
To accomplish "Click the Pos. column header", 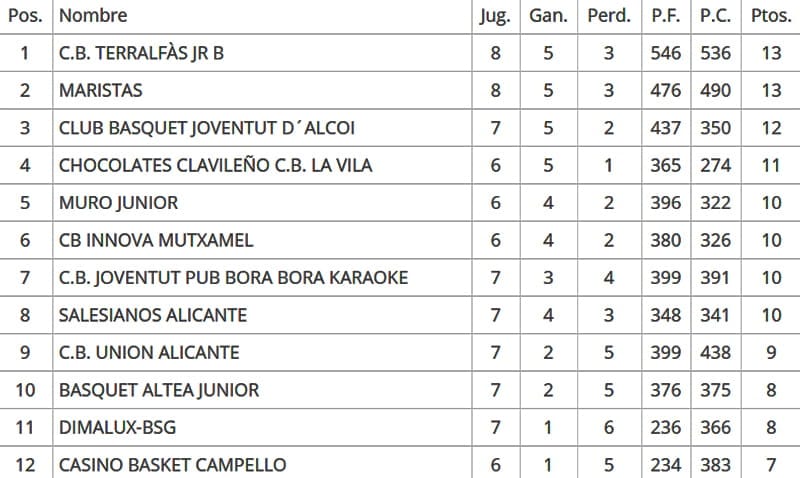I will click(24, 16).
